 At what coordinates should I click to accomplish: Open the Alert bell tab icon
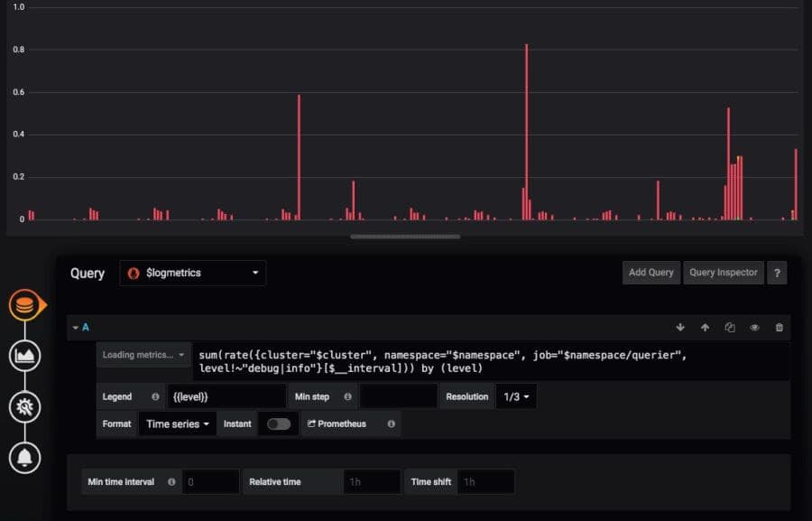tap(25, 458)
